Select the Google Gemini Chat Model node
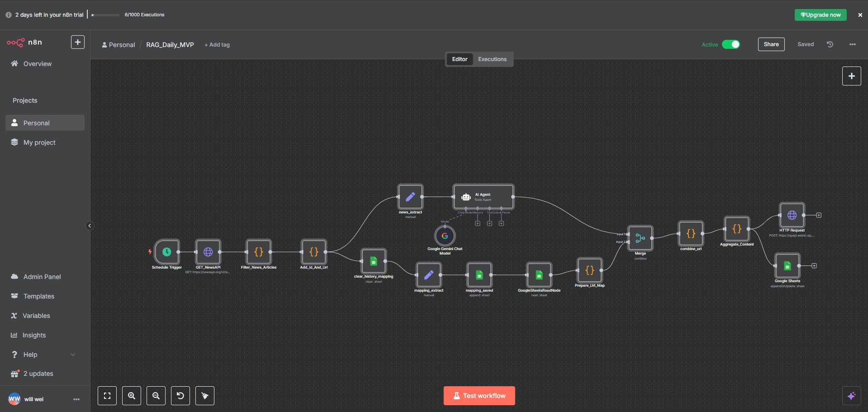The height and width of the screenshot is (412, 868). (445, 236)
